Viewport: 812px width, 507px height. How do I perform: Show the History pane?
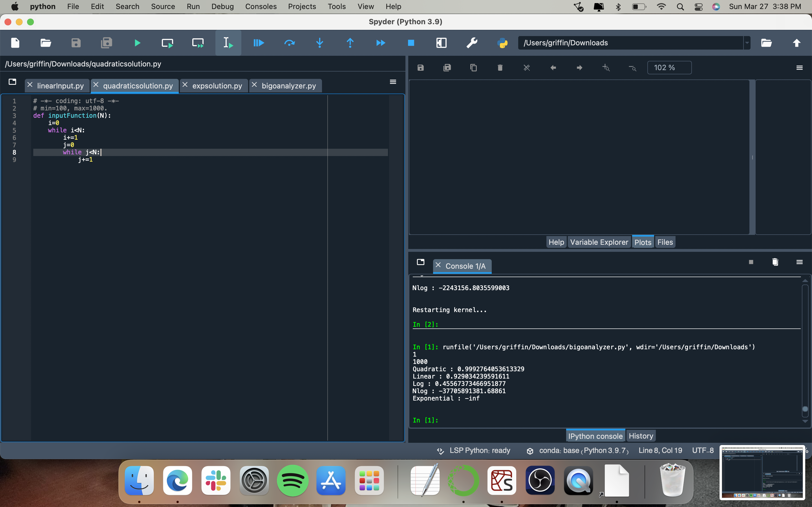(x=641, y=436)
